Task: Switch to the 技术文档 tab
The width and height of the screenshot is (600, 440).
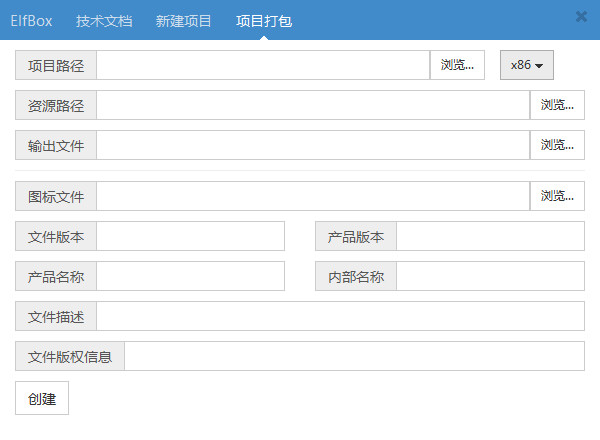Action: tap(104, 20)
